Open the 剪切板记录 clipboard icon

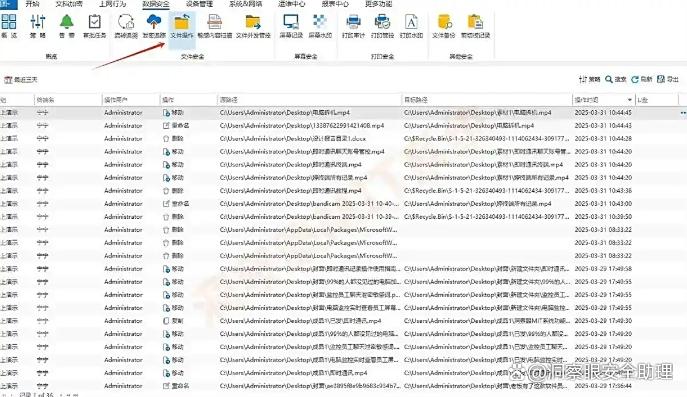point(475,26)
